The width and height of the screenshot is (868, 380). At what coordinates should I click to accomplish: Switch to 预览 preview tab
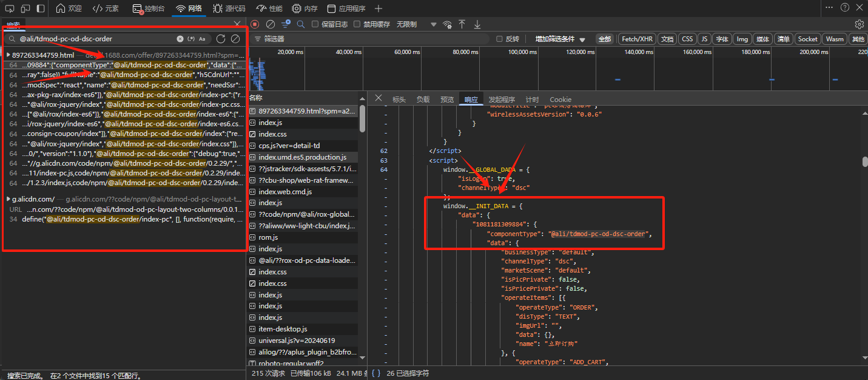pyautogui.click(x=447, y=100)
